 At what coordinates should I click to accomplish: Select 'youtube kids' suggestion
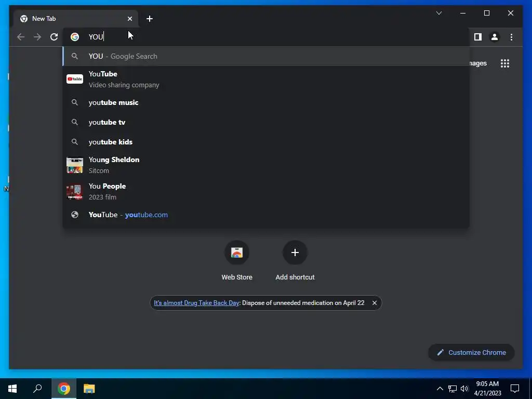[266, 142]
